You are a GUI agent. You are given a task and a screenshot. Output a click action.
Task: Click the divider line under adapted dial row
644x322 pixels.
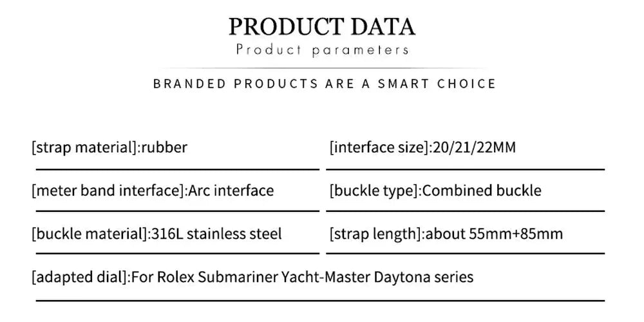319,299
